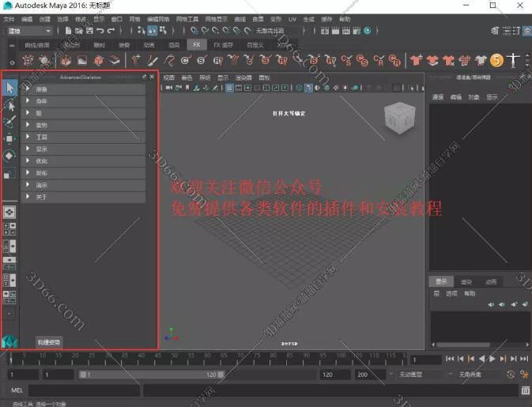Click the Open Scene icon

[79, 31]
